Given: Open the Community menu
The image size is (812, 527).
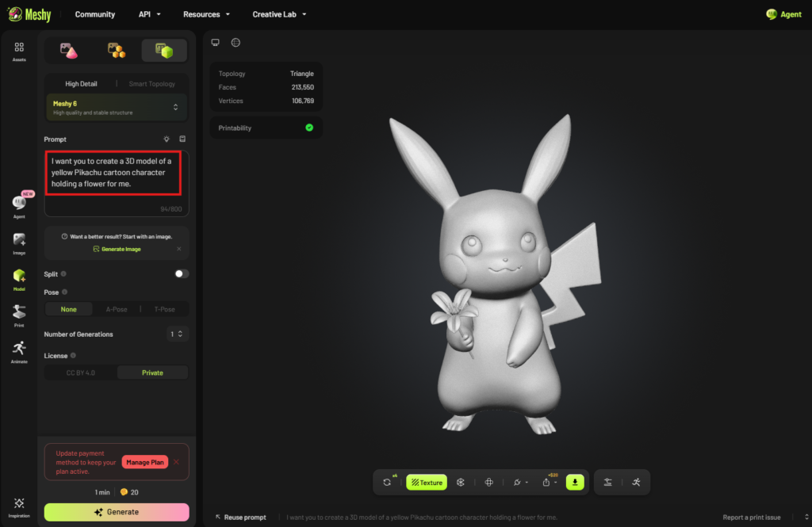Looking at the screenshot, I should coord(95,14).
